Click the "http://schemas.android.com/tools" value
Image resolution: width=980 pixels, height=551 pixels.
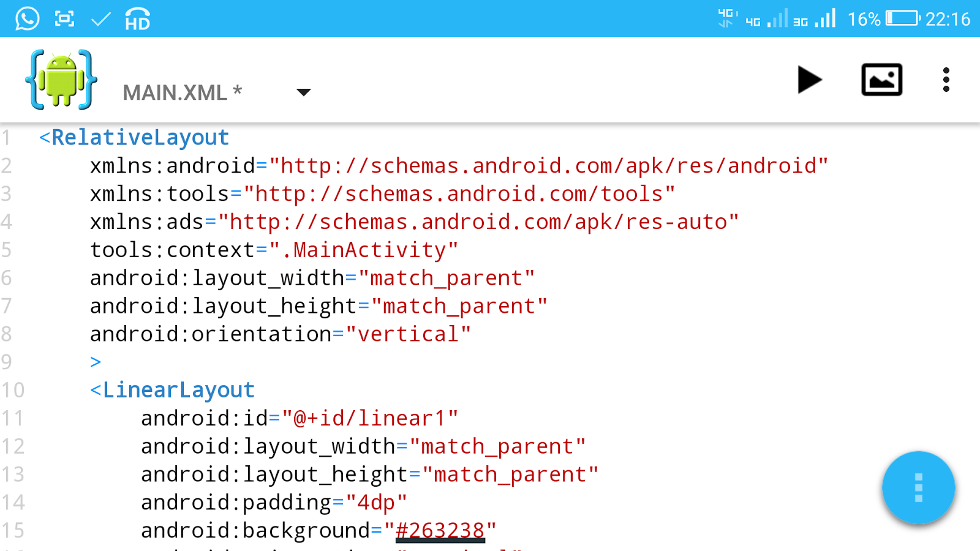click(459, 193)
